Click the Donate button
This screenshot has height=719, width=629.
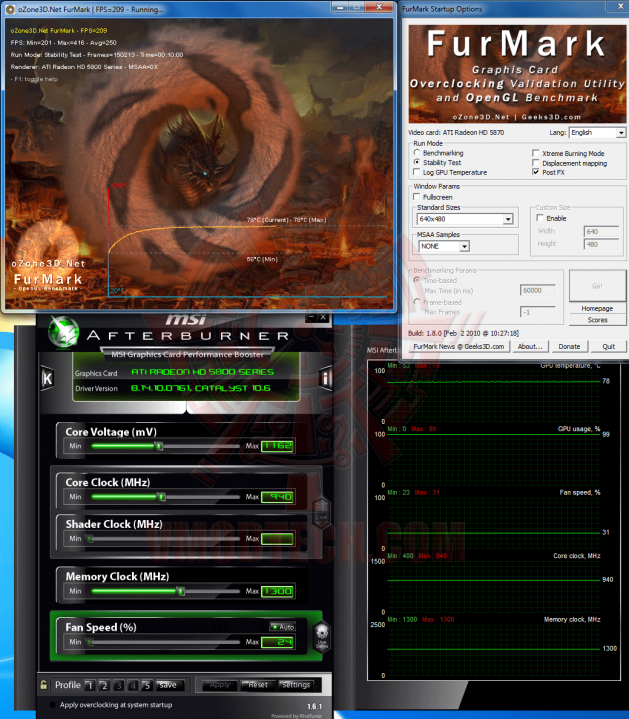point(569,347)
